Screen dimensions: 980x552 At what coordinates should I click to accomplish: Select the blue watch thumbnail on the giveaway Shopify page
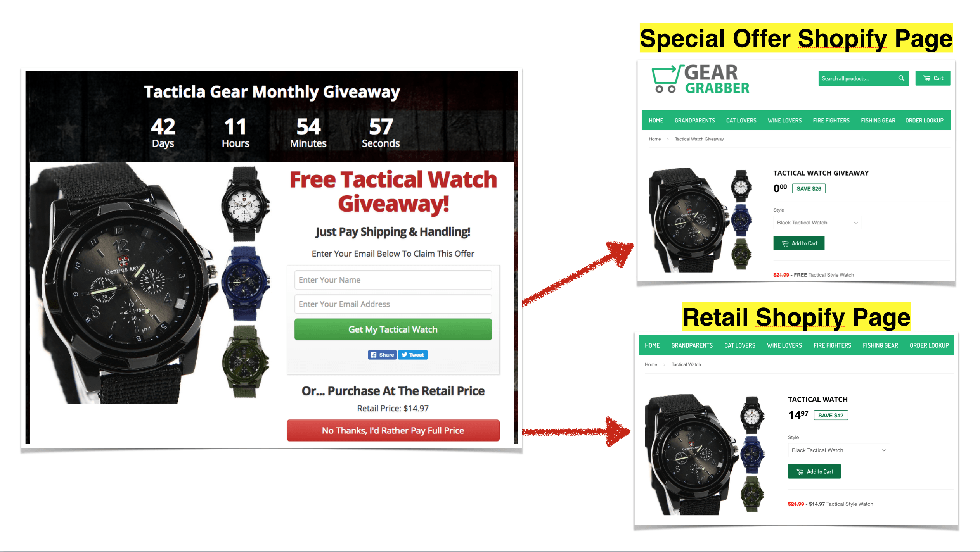741,220
